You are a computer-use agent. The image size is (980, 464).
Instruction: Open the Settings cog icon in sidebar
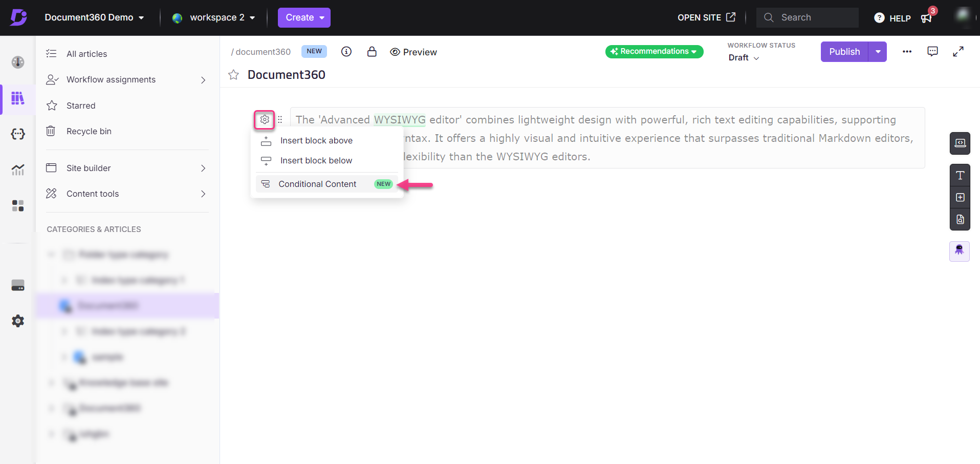point(18,321)
